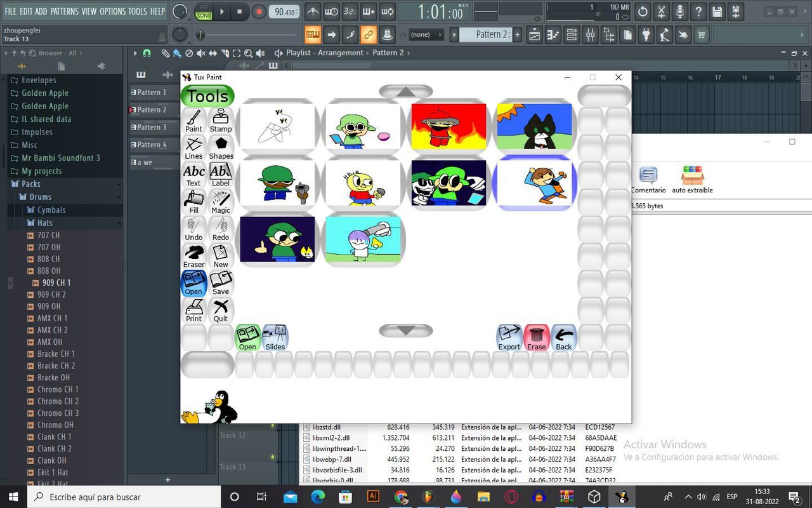This screenshot has width=812, height=508.
Task: Collapse the Packs folder in browser
Action: coord(31,184)
